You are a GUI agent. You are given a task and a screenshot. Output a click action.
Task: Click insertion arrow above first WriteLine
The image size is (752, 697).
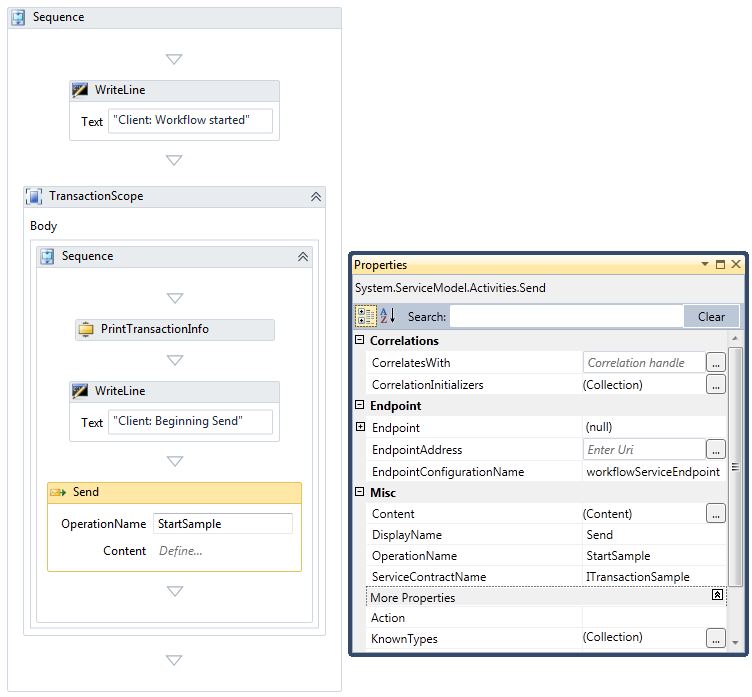174,59
